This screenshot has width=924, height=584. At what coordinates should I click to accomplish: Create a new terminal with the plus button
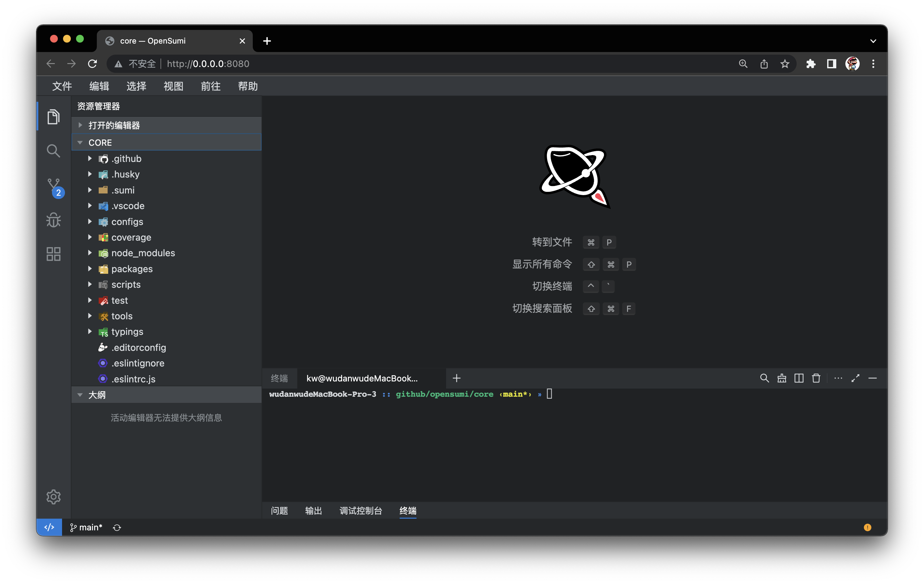(456, 378)
